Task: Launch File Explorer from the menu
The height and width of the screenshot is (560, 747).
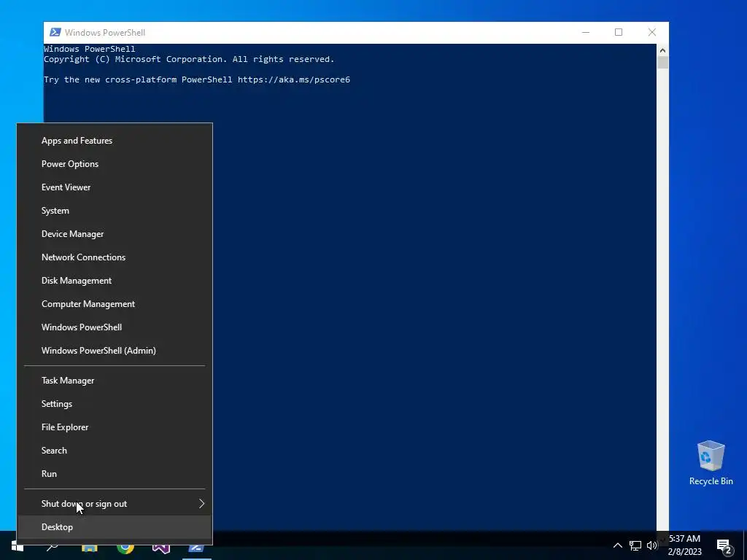Action: (115, 427)
